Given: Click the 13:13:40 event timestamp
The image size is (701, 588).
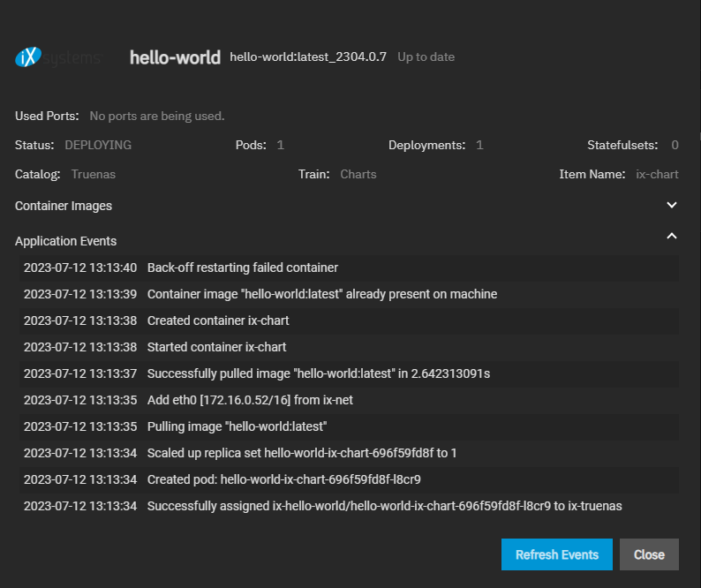Looking at the screenshot, I should [80, 268].
